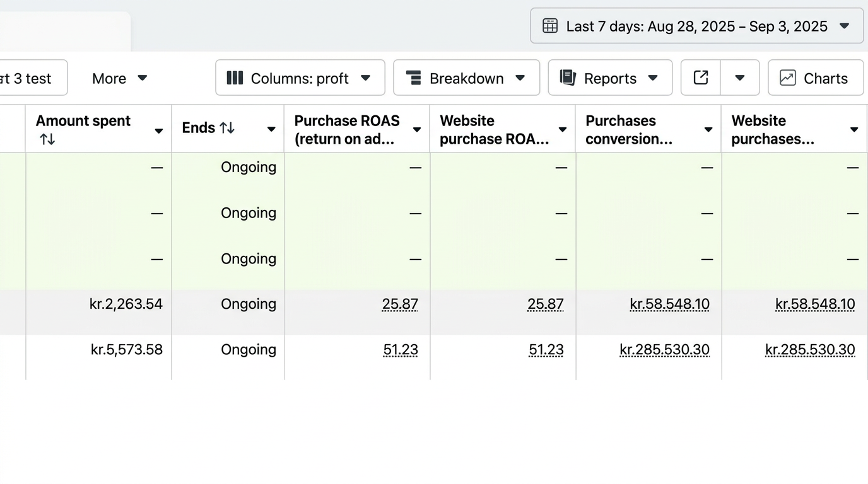
Task: Click the export share icon button
Action: (701, 78)
